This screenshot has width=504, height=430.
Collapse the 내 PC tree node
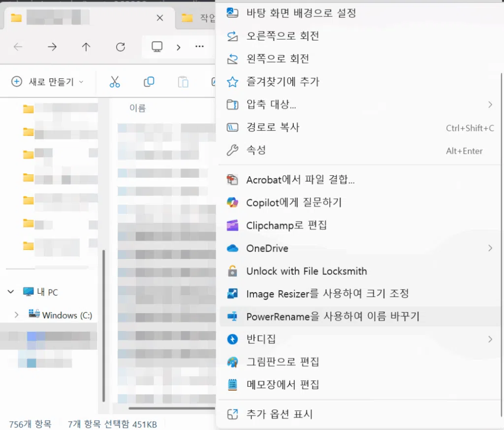(10, 292)
